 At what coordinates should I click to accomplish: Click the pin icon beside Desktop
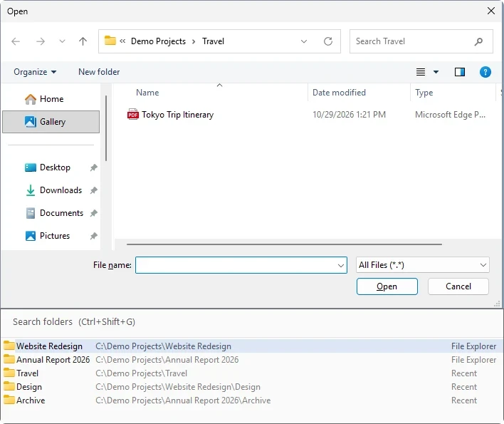[93, 167]
